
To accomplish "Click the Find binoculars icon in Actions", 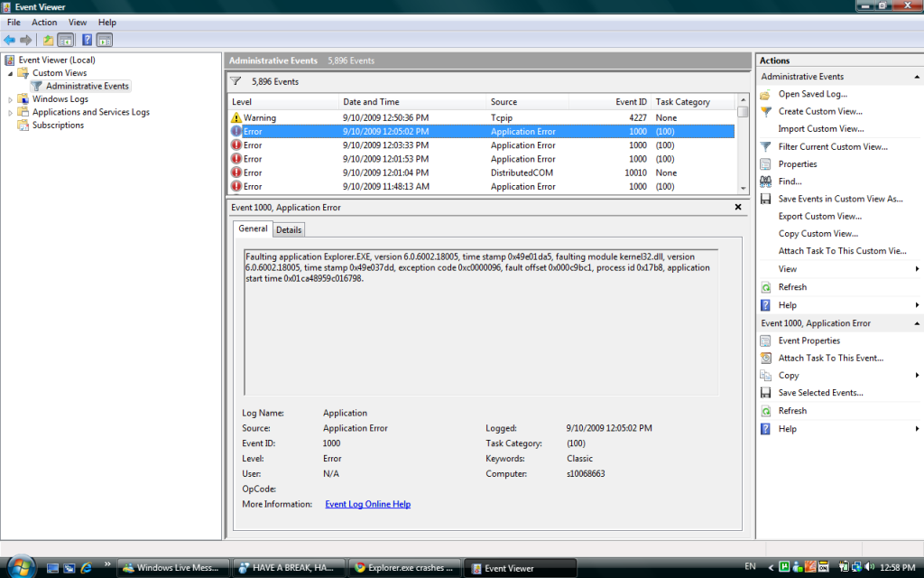I will (x=765, y=182).
